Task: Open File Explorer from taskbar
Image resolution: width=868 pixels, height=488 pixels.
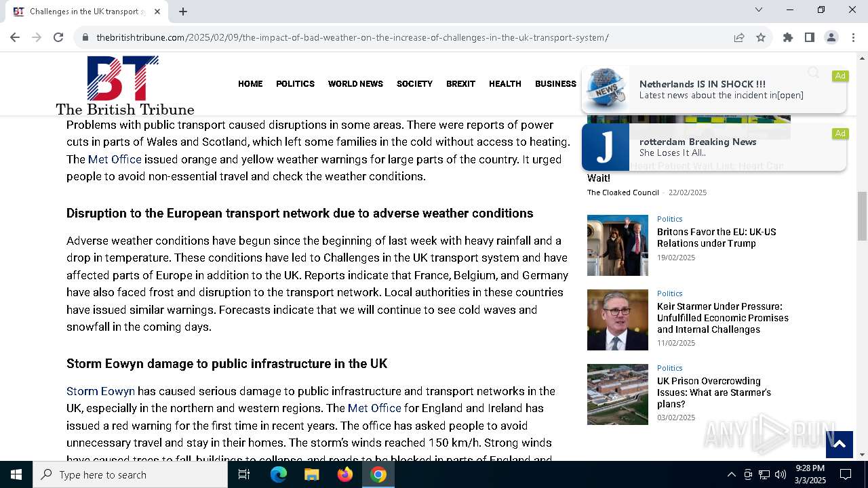Action: (x=312, y=474)
